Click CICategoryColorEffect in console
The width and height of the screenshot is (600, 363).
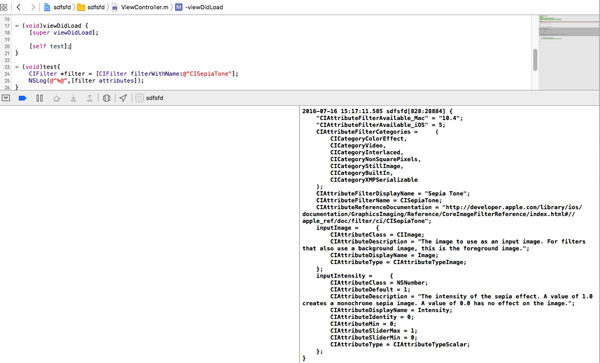[x=368, y=139]
